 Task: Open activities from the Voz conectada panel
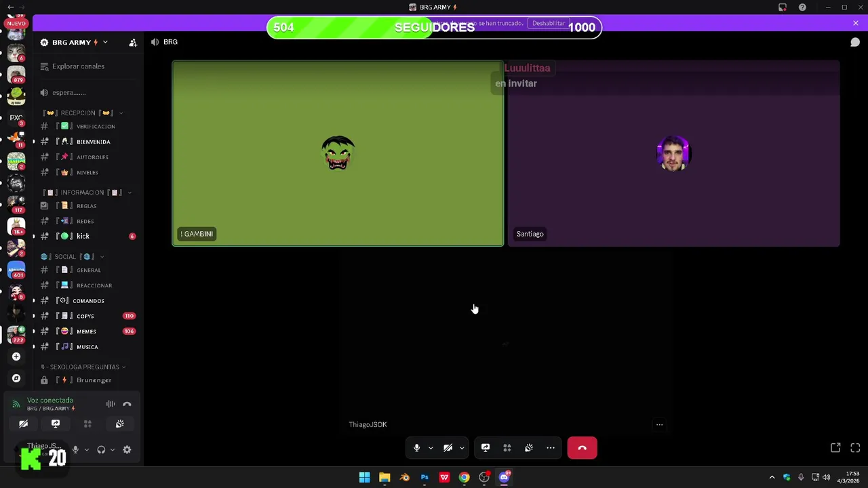click(87, 424)
